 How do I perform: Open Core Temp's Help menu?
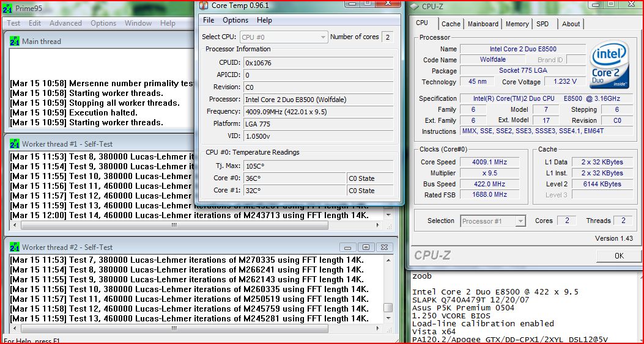[x=264, y=20]
